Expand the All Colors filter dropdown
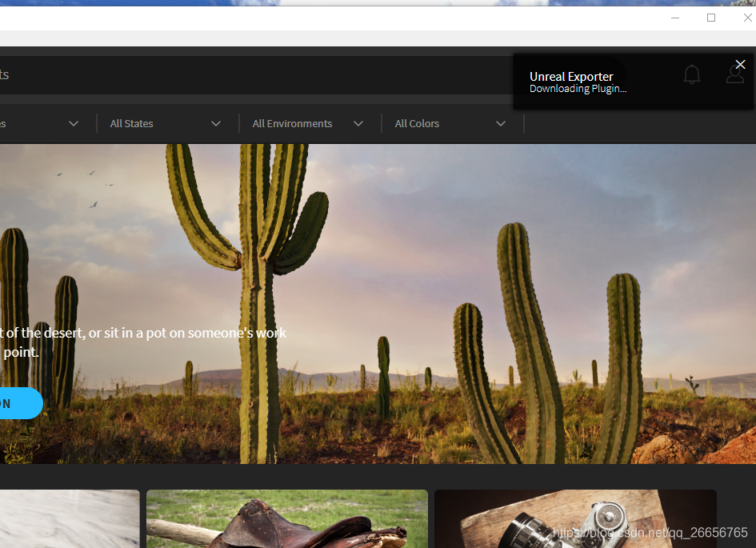The height and width of the screenshot is (548, 756). [450, 123]
